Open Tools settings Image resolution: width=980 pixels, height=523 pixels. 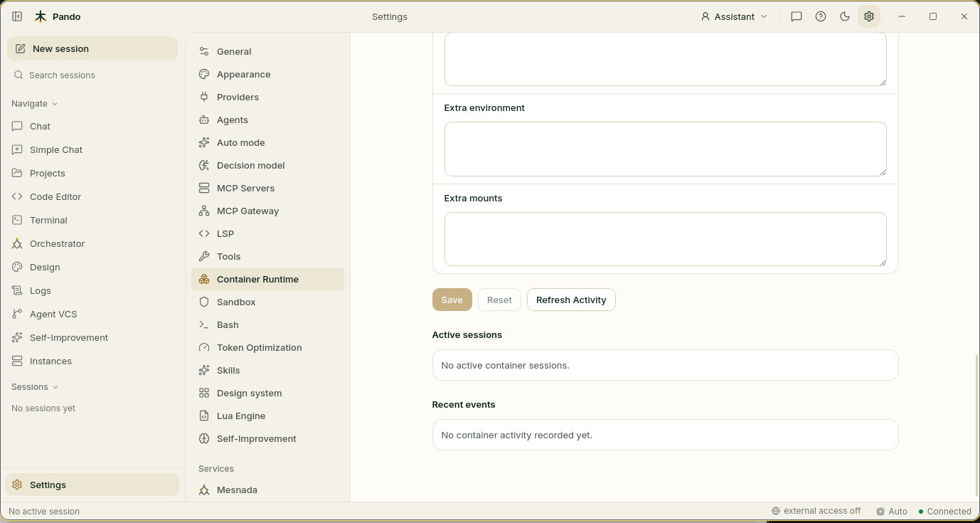267,256
